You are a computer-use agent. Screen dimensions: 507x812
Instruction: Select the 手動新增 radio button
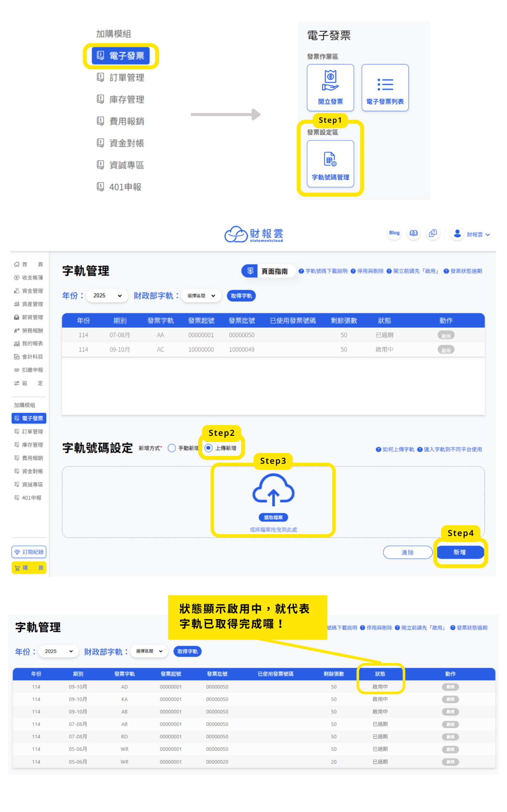tap(172, 448)
